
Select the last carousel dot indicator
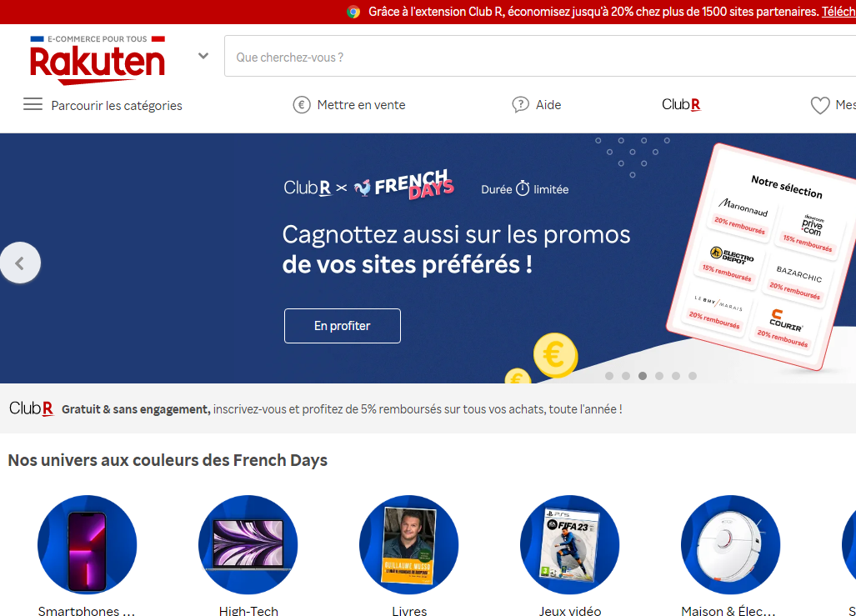click(x=693, y=376)
